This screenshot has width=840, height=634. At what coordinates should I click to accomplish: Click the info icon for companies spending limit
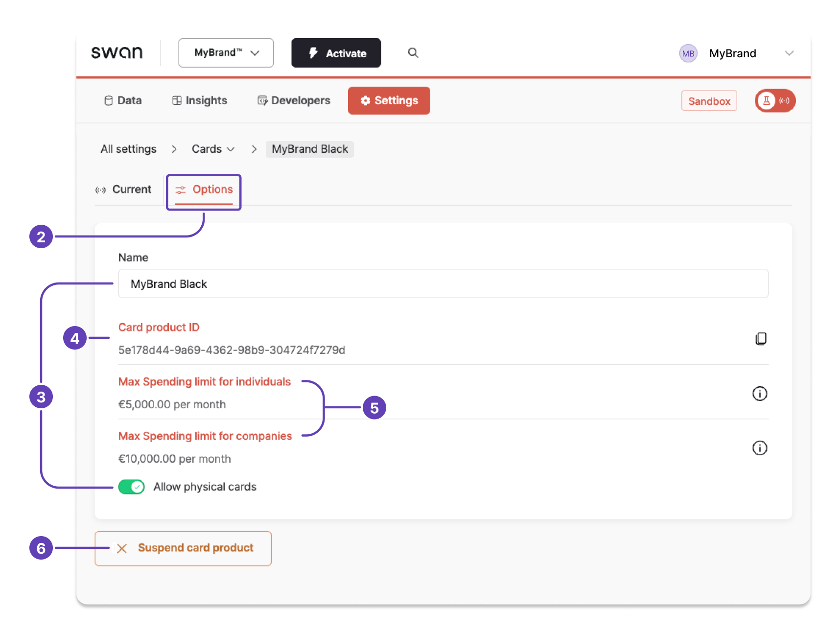(760, 447)
